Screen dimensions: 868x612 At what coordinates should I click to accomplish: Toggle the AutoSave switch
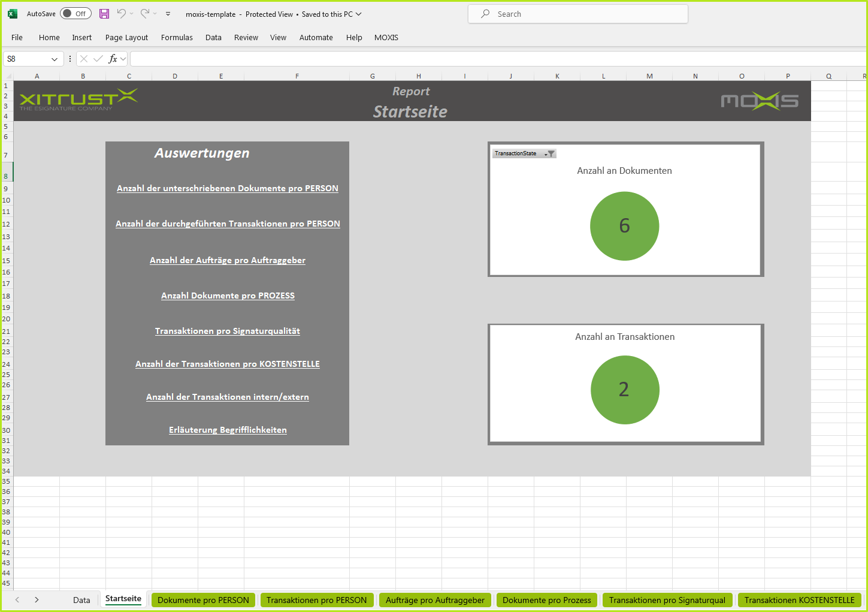[x=75, y=14]
